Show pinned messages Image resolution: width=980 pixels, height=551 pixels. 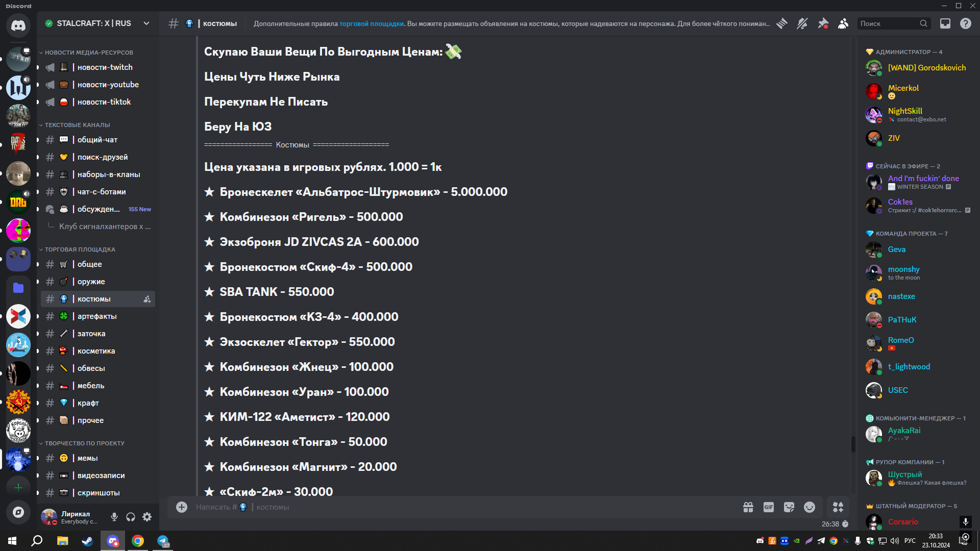823,23
